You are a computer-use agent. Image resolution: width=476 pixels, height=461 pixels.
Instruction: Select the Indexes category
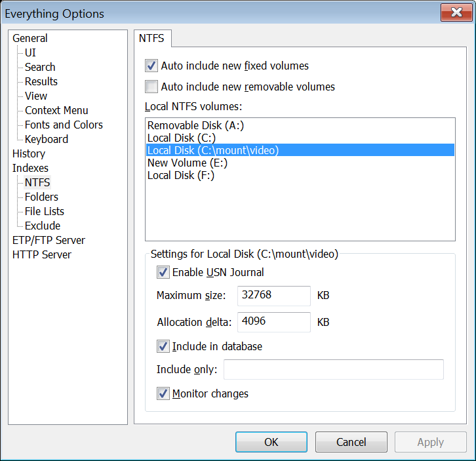(x=30, y=168)
